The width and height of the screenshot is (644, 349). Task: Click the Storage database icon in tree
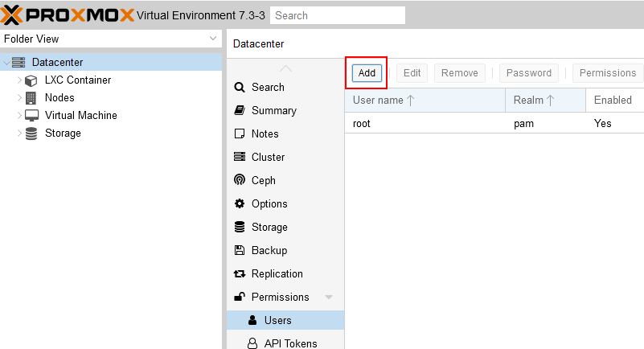tap(31, 133)
